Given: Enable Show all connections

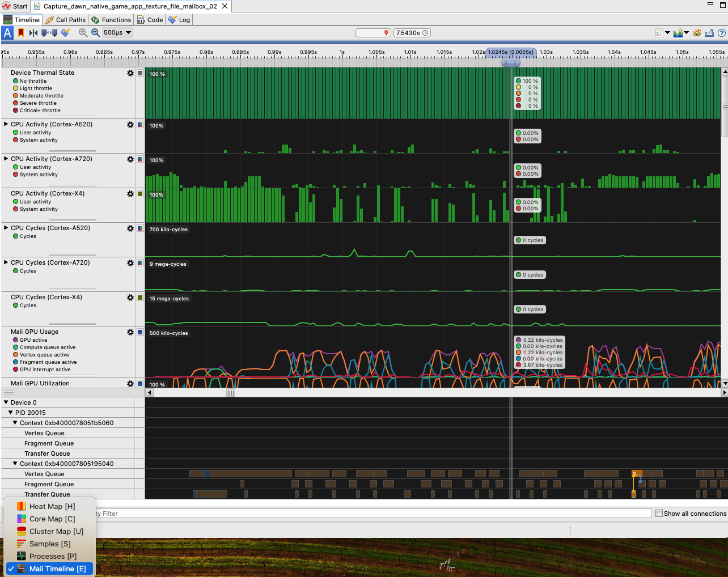Looking at the screenshot, I should click(659, 513).
